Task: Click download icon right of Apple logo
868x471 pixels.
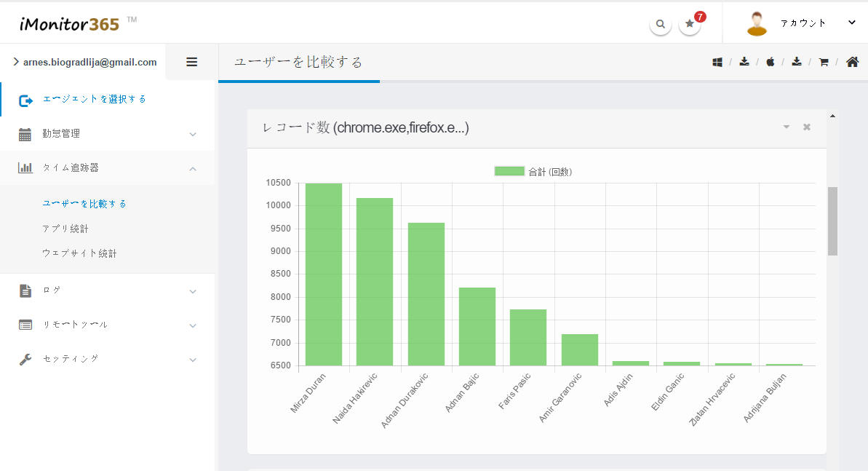Action: point(797,63)
